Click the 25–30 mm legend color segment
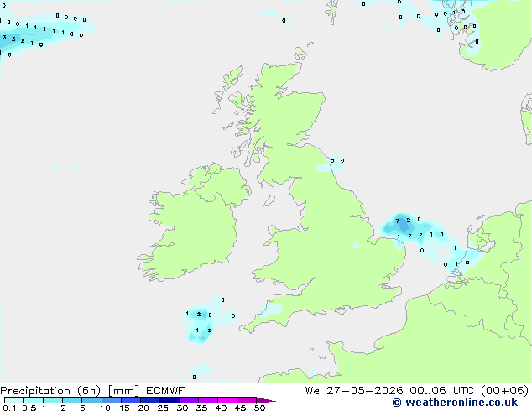The image size is (532, 411). click(169, 400)
